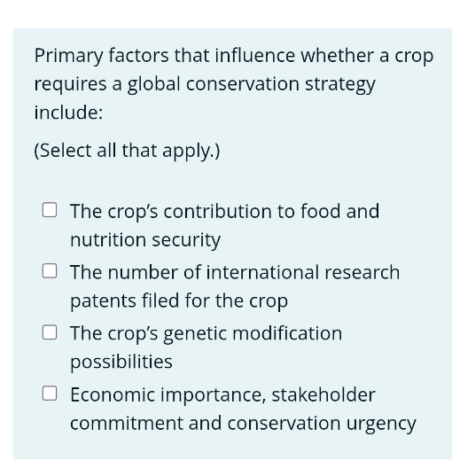Enable the genetic modification possibilities checkbox

click(50, 332)
